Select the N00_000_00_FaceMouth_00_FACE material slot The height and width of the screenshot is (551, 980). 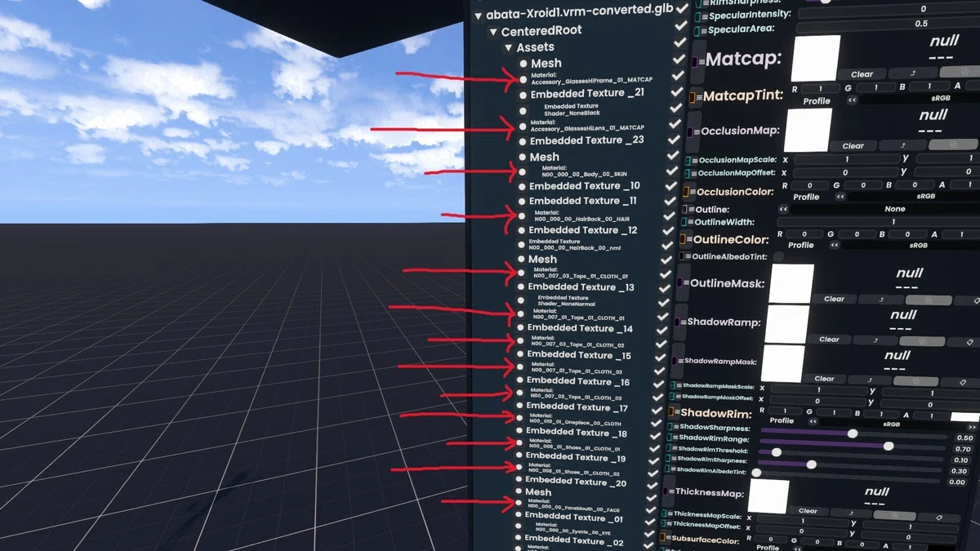[x=573, y=504]
